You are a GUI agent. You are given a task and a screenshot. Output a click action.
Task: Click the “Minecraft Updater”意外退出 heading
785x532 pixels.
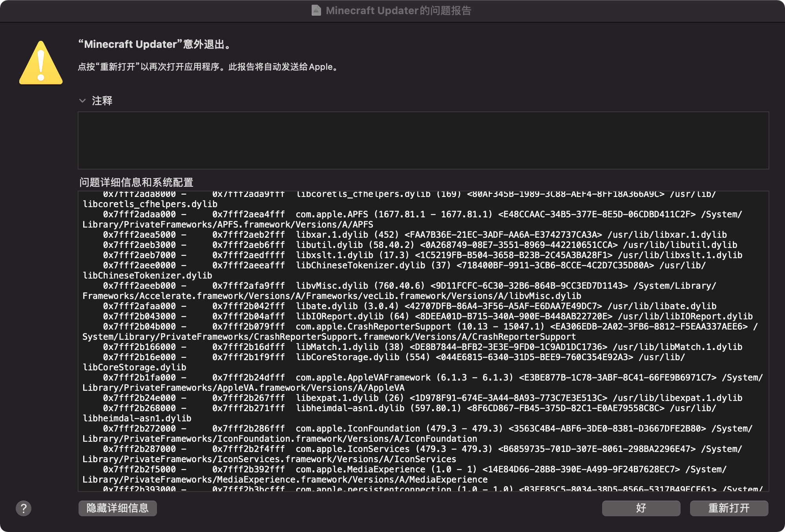pos(155,44)
